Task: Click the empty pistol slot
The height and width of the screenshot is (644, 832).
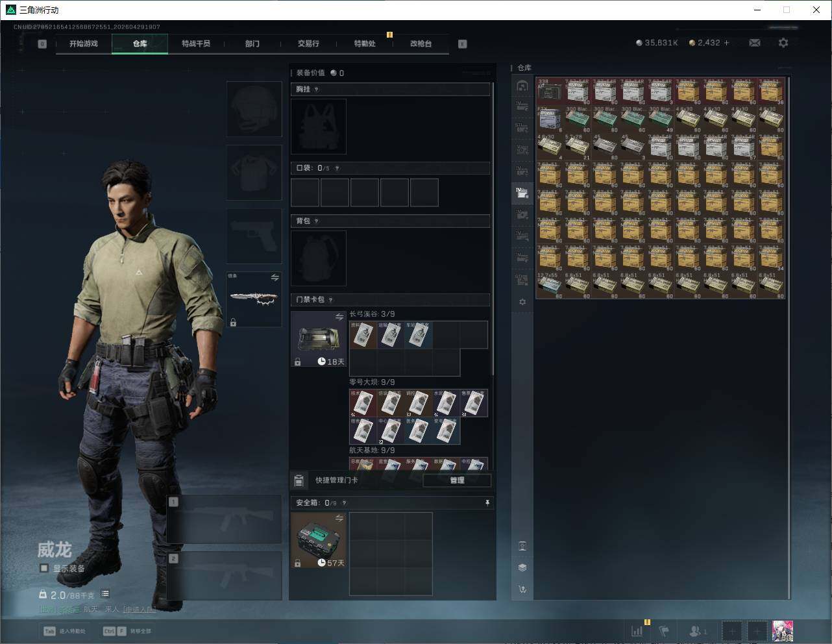Action: point(254,236)
